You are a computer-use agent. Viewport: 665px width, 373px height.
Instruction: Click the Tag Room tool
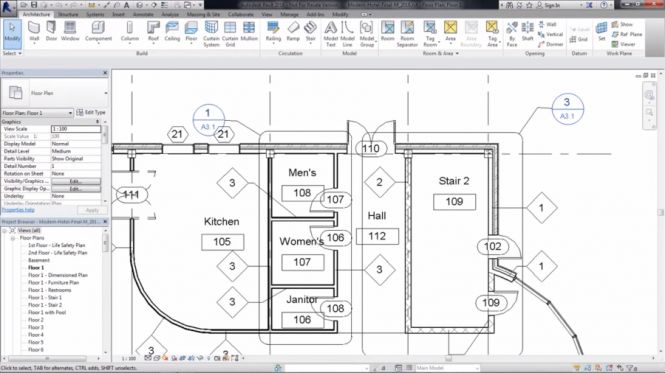click(430, 34)
